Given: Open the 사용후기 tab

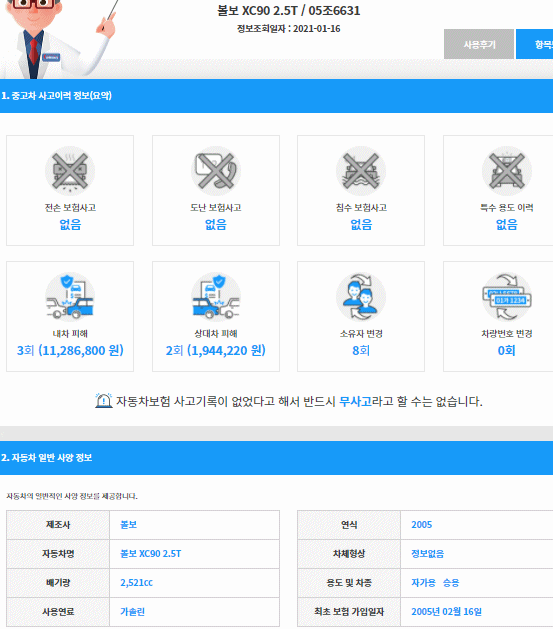Looking at the screenshot, I should [x=479, y=44].
